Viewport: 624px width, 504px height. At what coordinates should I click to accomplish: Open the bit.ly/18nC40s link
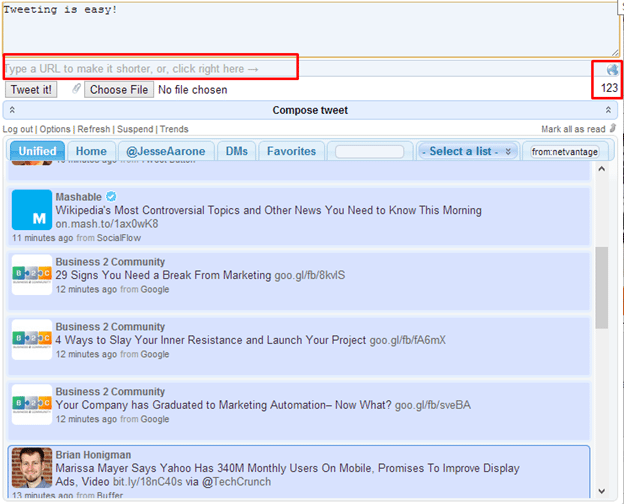148,482
